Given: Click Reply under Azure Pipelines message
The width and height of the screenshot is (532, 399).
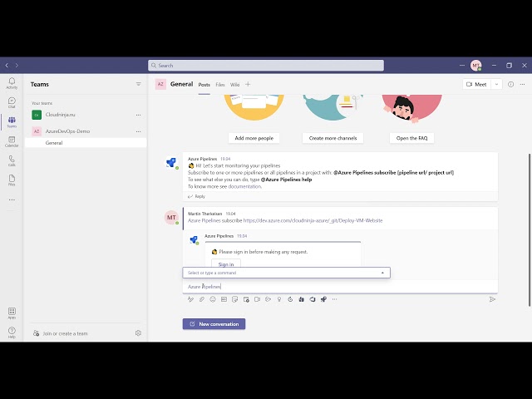Looking at the screenshot, I should click(196, 196).
